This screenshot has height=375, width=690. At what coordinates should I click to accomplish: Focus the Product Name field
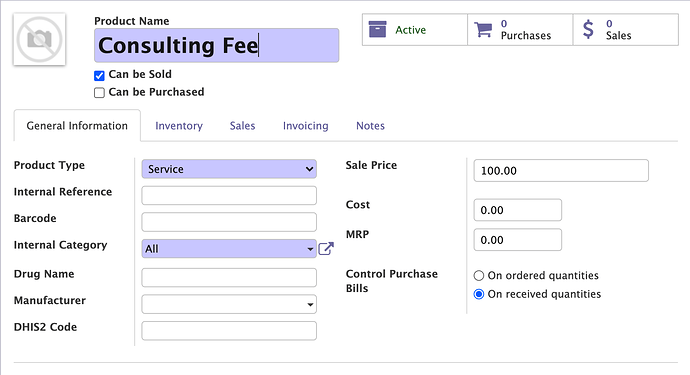coord(217,45)
